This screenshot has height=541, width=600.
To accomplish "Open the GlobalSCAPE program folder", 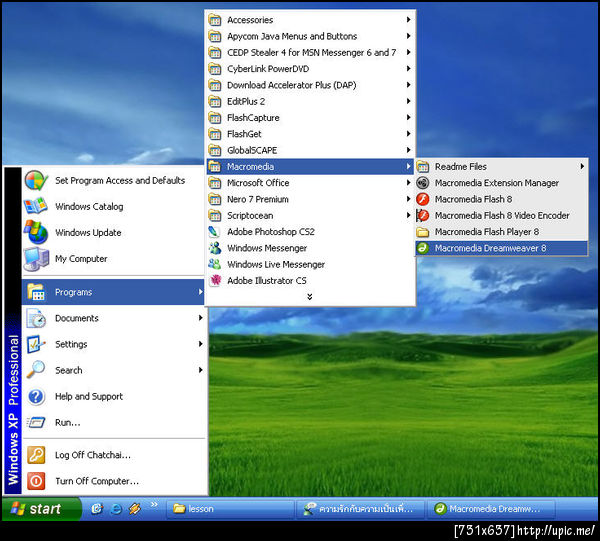I will coord(310,150).
